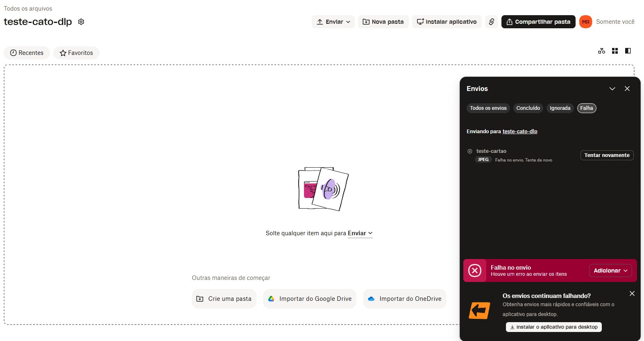Image resolution: width=644 pixels, height=341 pixels.
Task: Click Tentar novamente for teste-cartao
Action: [606, 155]
